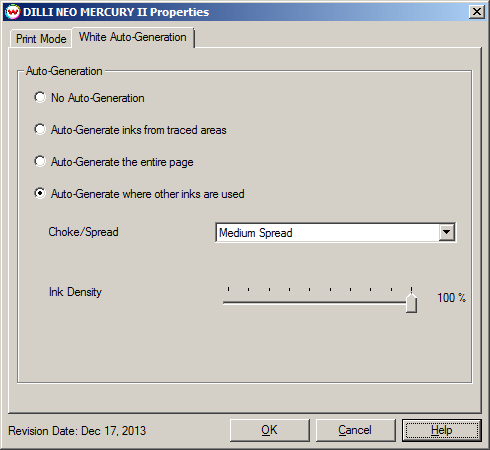Click the Ink Density label

(x=75, y=292)
